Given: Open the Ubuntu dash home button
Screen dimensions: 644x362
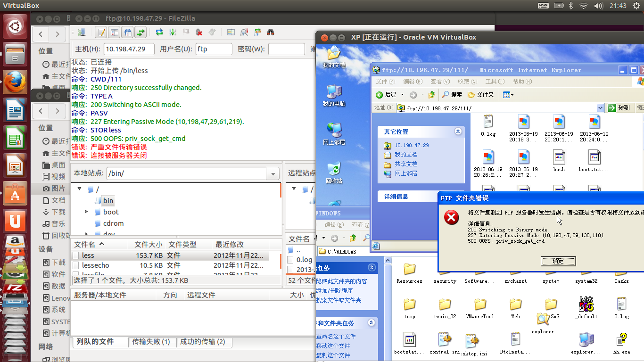Looking at the screenshot, I should click(15, 26).
